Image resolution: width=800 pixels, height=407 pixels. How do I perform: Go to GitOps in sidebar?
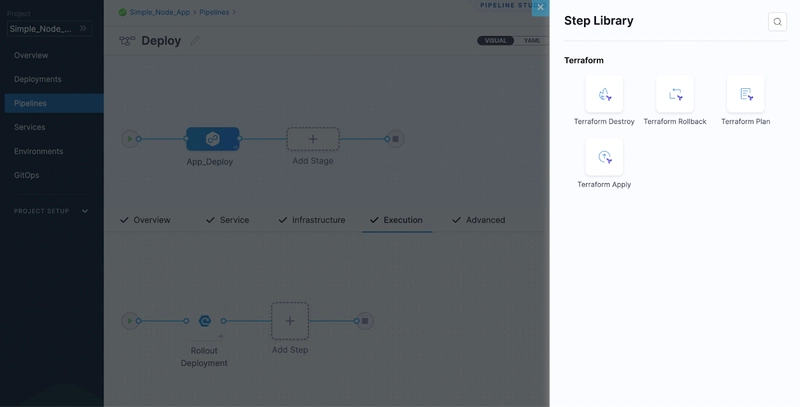pyautogui.click(x=27, y=175)
